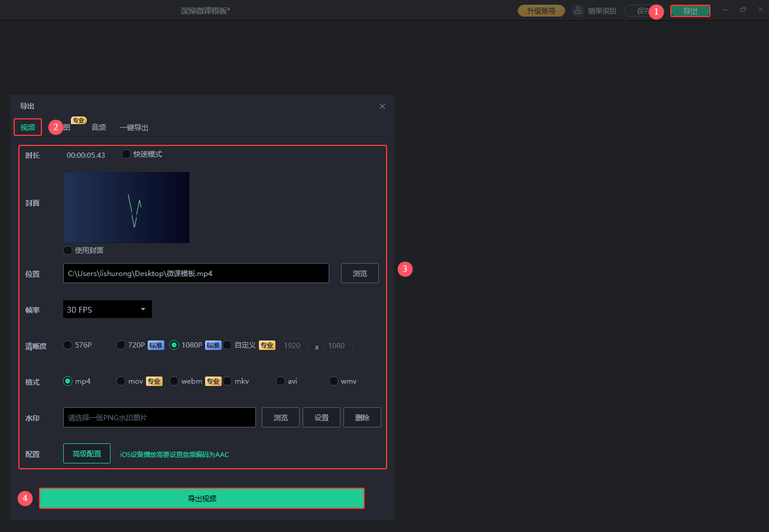Screen dimensions: 769x532
Task: Open watermark 设置 settings
Action: click(x=321, y=417)
